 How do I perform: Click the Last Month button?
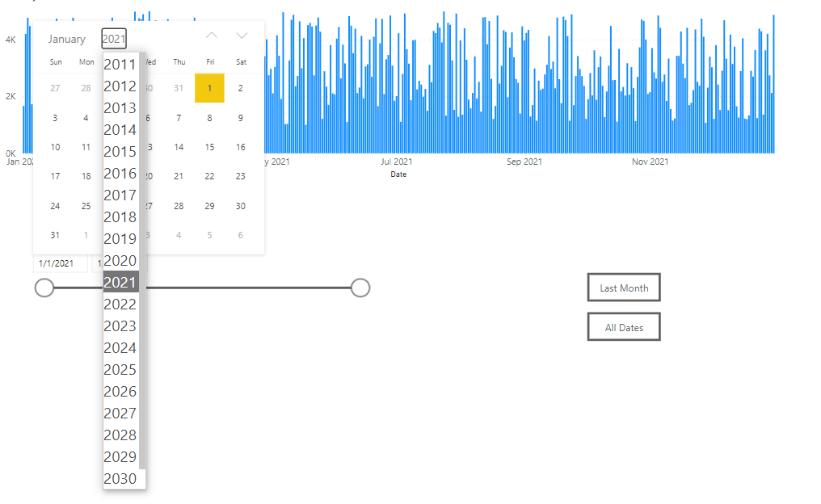click(624, 288)
